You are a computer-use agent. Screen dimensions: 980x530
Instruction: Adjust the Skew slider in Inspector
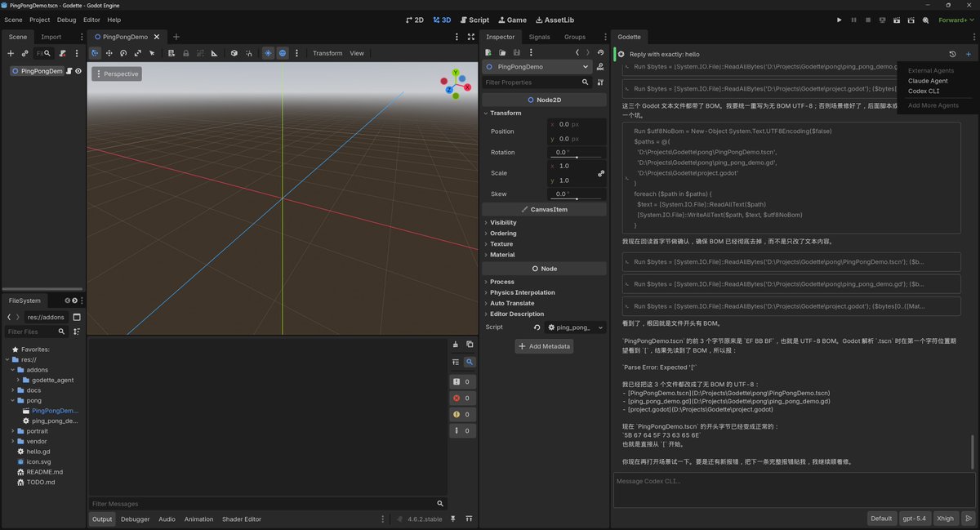tap(577, 198)
